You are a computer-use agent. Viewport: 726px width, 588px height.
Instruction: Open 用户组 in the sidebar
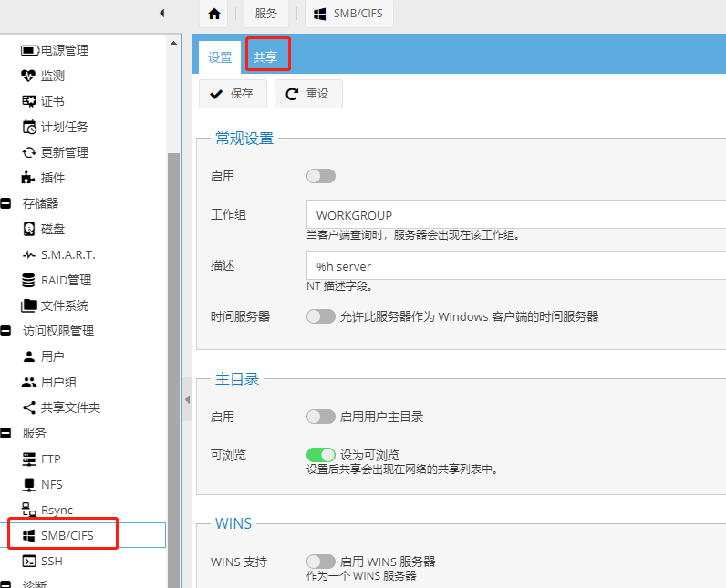pyautogui.click(x=58, y=382)
